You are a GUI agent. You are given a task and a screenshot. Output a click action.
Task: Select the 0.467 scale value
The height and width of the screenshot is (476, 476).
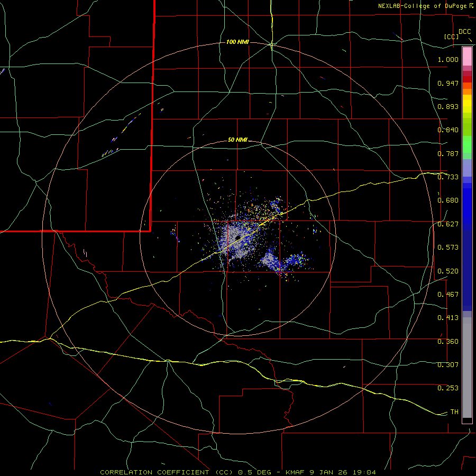click(448, 295)
